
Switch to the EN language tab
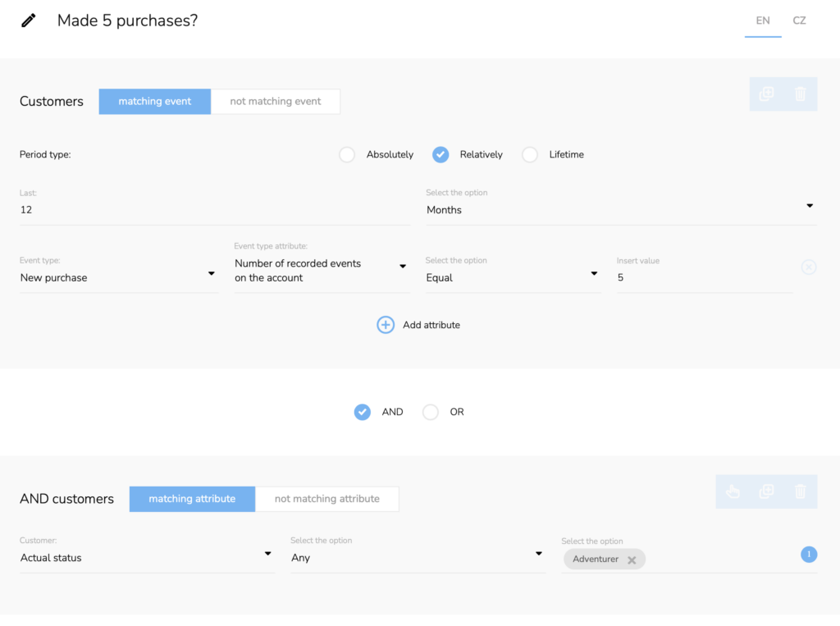(763, 21)
